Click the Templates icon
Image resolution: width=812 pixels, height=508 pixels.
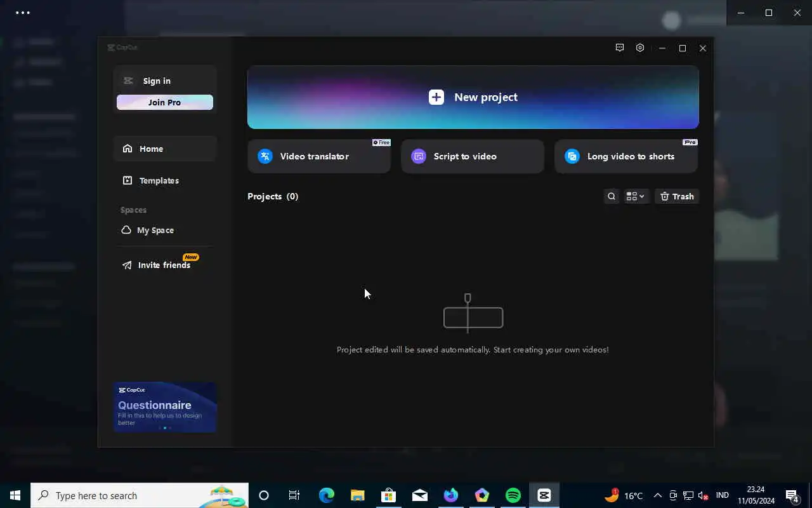click(128, 180)
